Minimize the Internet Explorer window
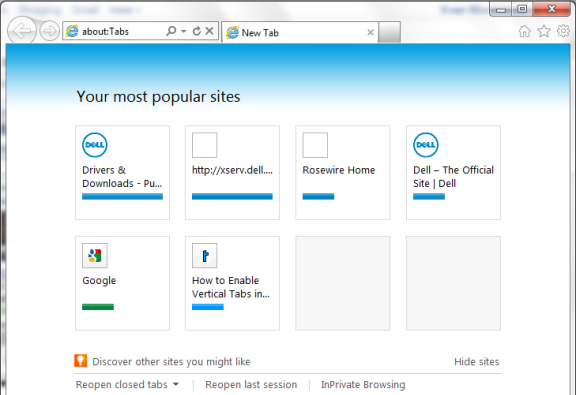The width and height of the screenshot is (576, 395). point(501,10)
